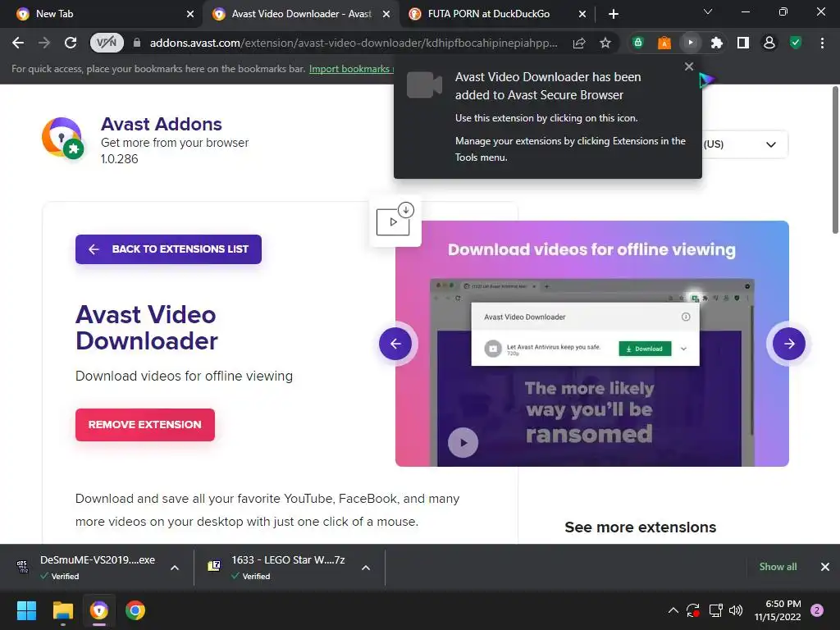Click Back to Extensions List button
This screenshot has width=840, height=630.
point(168,249)
